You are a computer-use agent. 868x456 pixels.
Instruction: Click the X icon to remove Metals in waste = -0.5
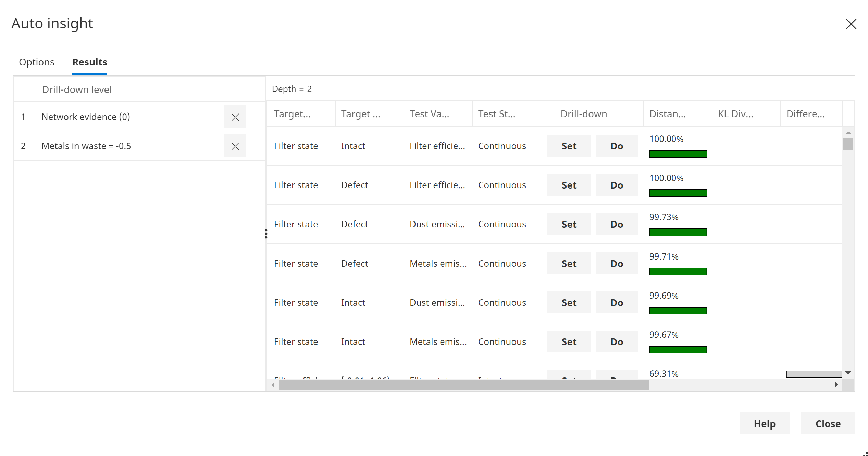(x=235, y=146)
